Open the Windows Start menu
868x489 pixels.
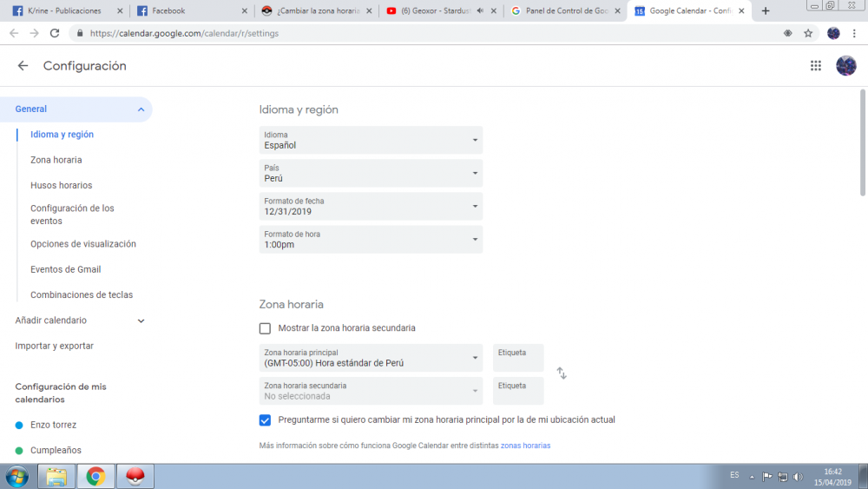[x=16, y=476]
